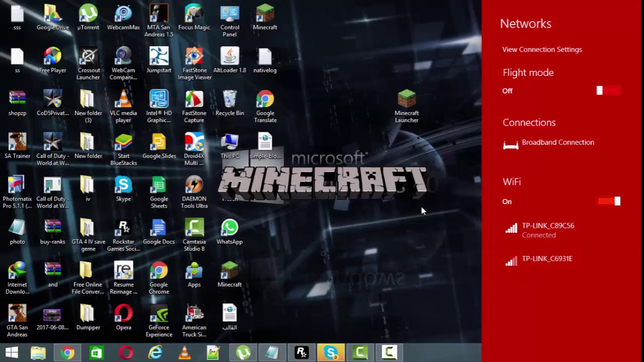
Task: Open Resume Reimage shortcut
Action: [123, 278]
